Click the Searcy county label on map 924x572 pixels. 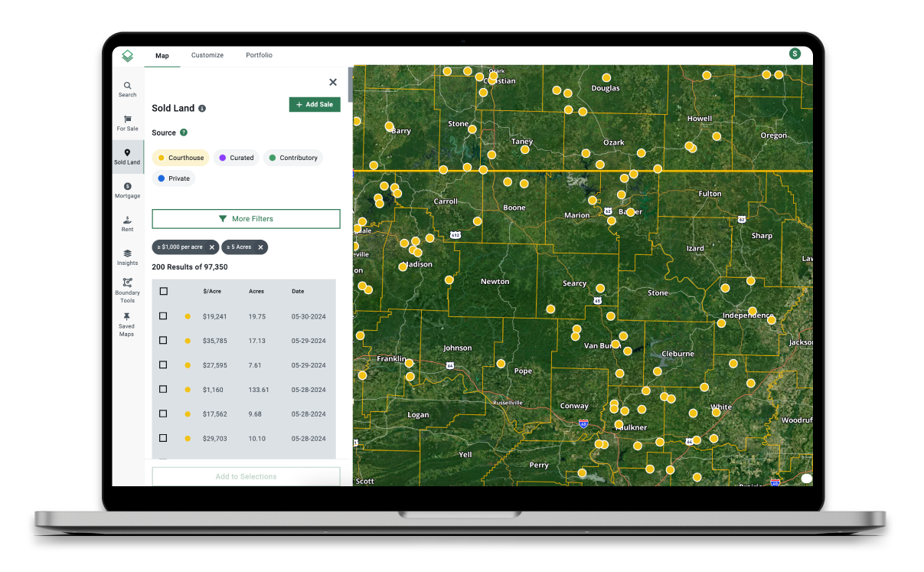(575, 283)
